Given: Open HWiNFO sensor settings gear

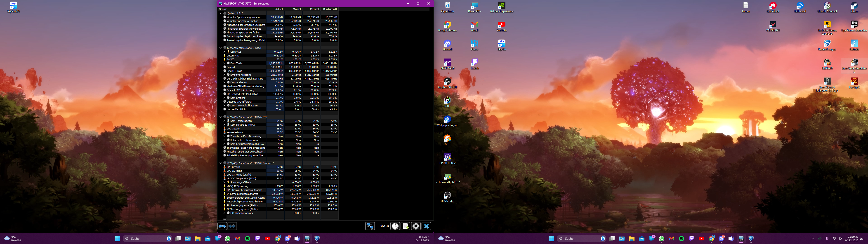Looking at the screenshot, I should 416,226.
